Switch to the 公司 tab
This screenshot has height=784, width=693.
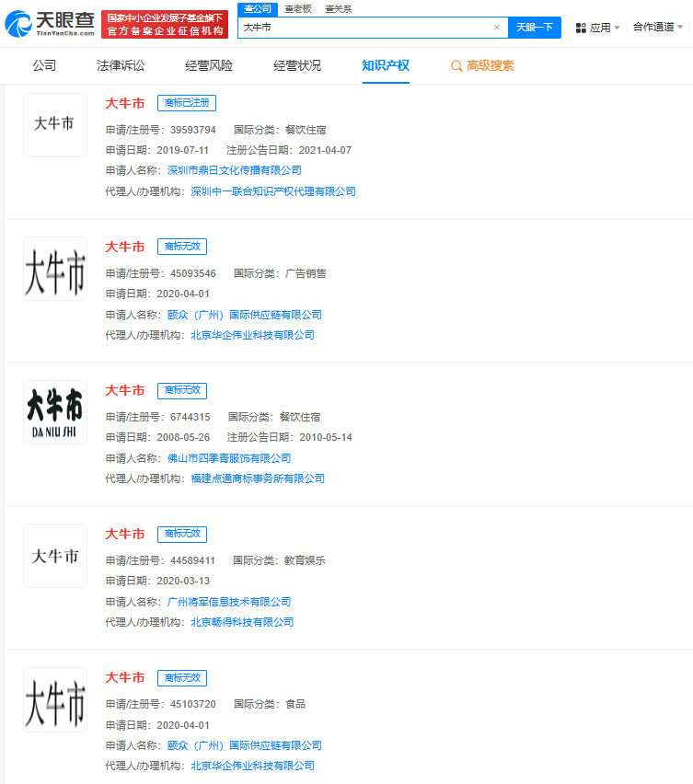(44, 65)
